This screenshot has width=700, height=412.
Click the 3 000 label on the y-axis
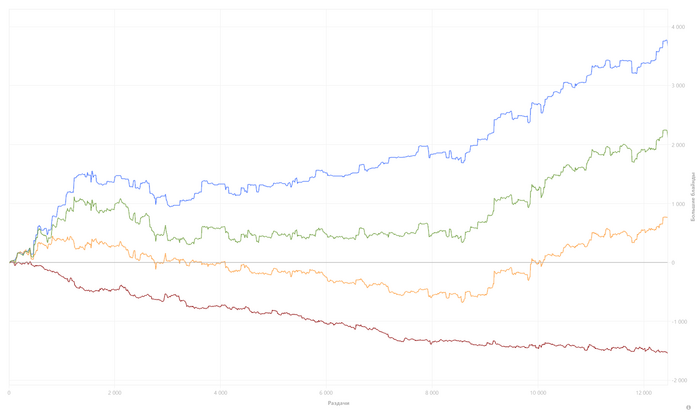679,86
